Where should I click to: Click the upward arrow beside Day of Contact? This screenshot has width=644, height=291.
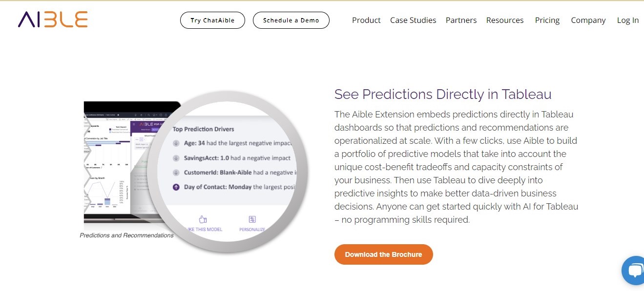(176, 187)
